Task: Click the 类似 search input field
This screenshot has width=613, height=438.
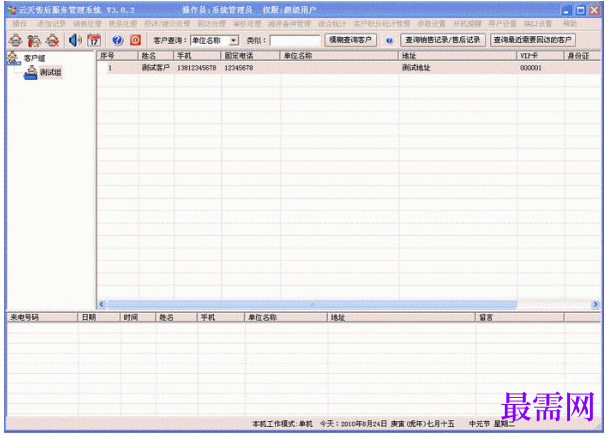Action: (x=295, y=40)
